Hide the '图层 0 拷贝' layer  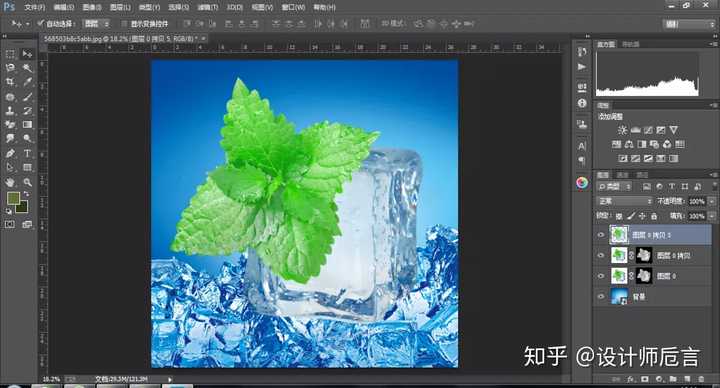coord(601,255)
